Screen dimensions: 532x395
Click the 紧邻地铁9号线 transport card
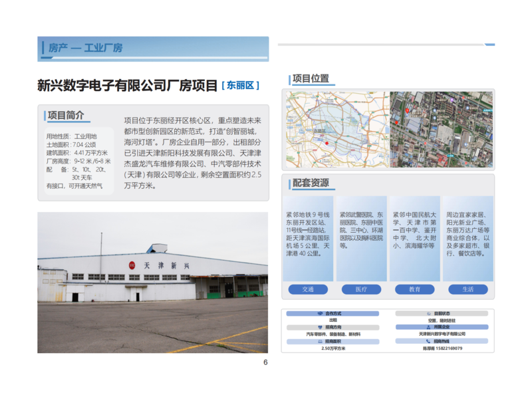click(308, 239)
